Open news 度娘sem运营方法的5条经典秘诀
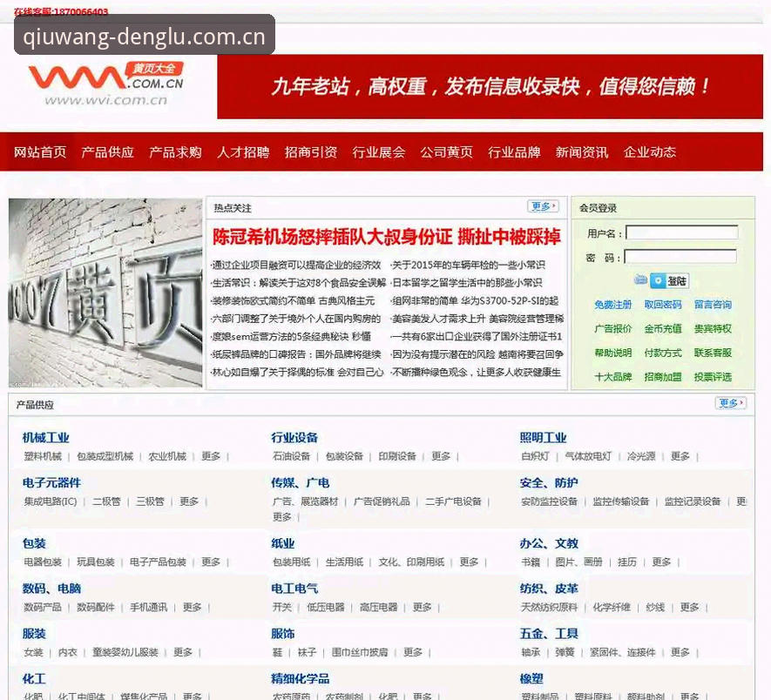This screenshot has width=771, height=700. [292, 337]
